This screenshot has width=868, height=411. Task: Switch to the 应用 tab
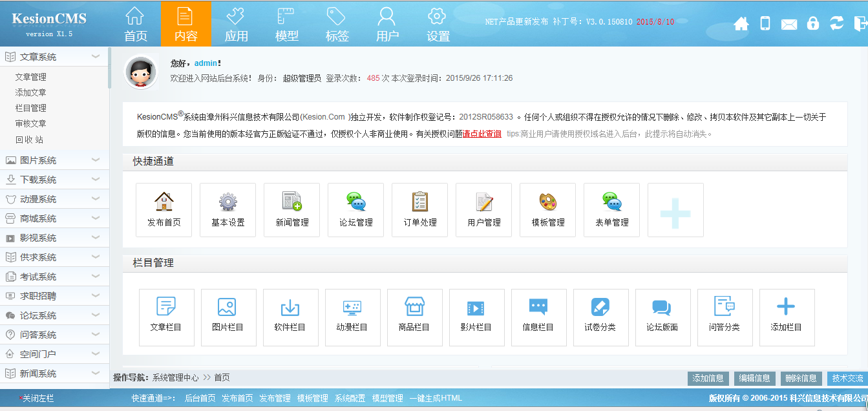pos(236,23)
